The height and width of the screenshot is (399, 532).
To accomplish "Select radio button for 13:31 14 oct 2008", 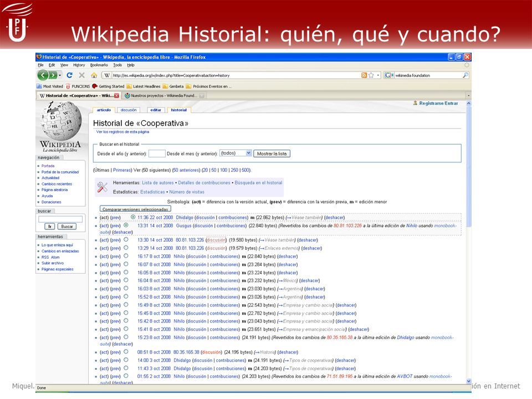I will click(126, 225).
